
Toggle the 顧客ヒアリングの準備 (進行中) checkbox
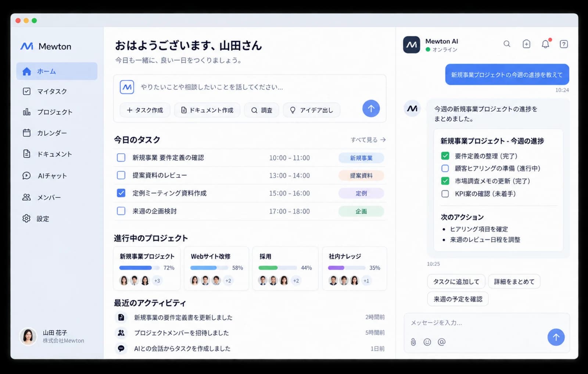pos(445,168)
